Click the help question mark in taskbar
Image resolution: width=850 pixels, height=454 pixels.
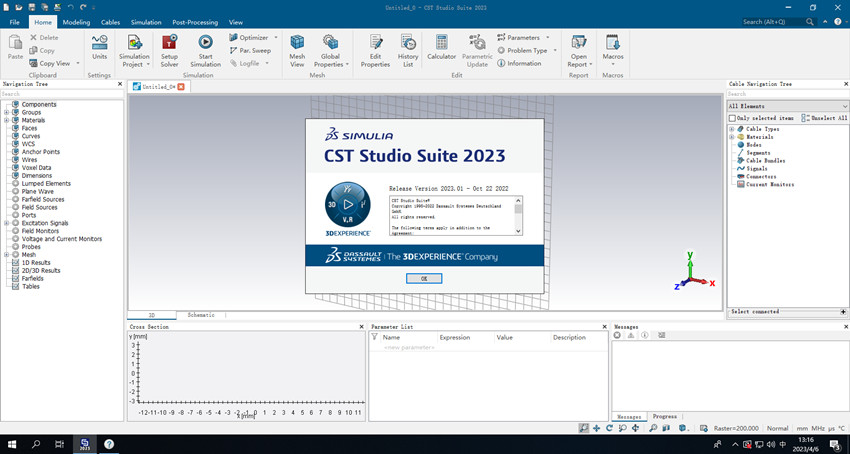tap(108, 444)
